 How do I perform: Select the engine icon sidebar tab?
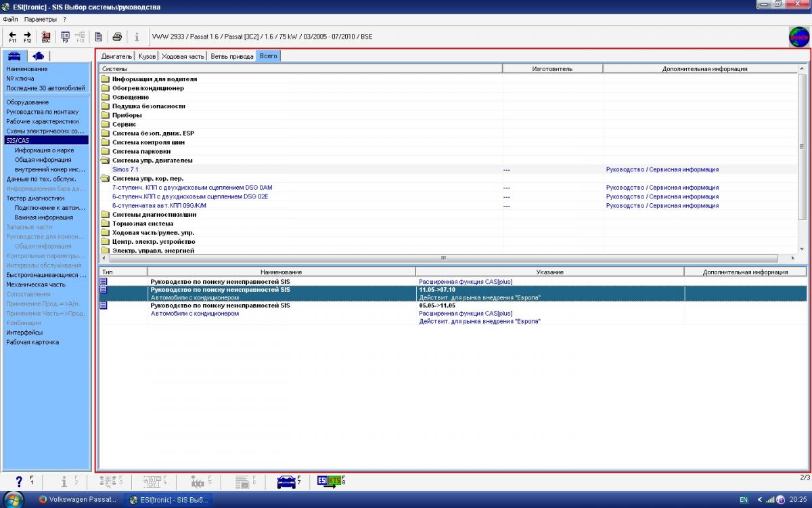(38, 56)
